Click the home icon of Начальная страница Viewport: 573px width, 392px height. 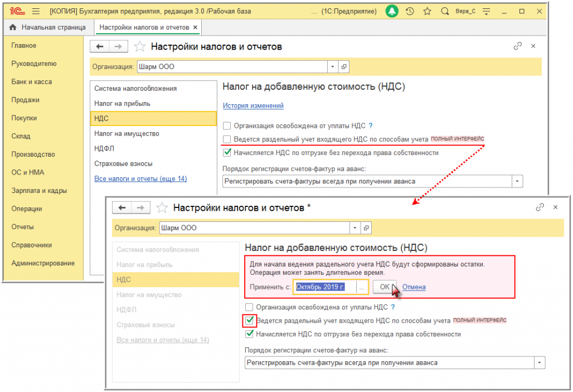13,27
